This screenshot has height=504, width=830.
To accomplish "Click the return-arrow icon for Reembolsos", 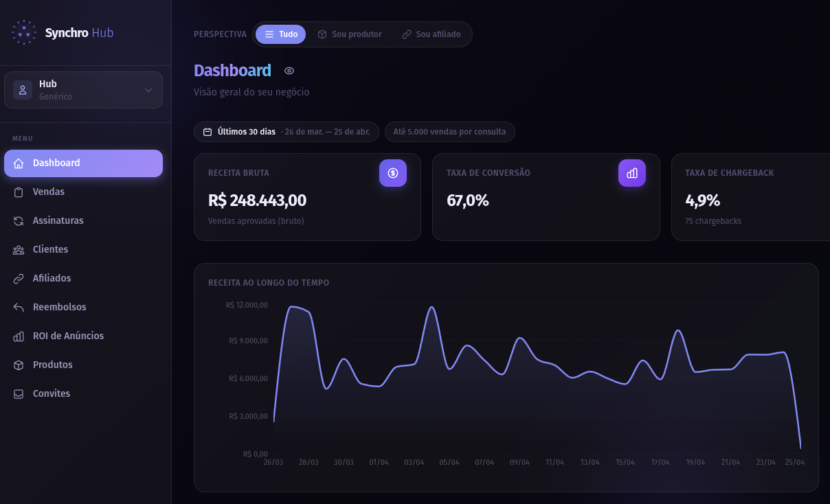I will pos(19,308).
